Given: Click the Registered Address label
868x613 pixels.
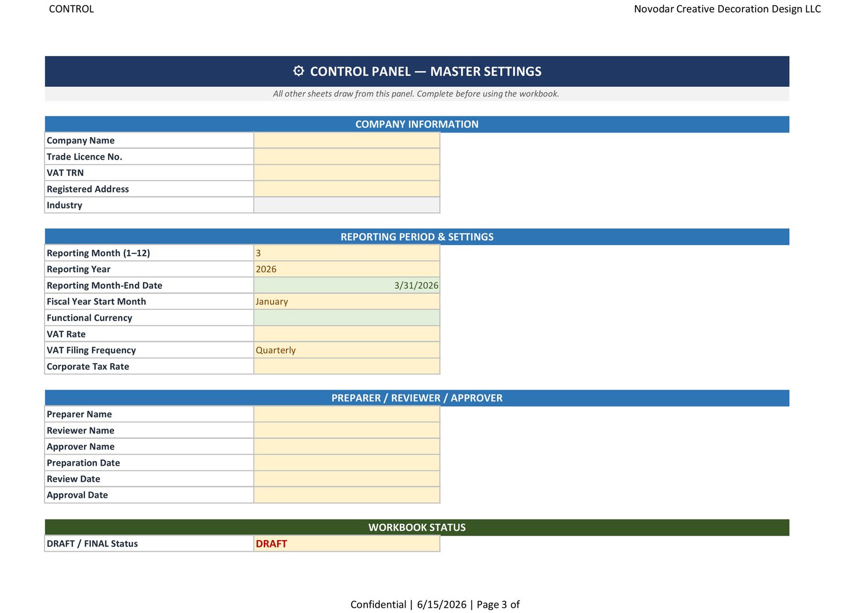Looking at the screenshot, I should click(x=88, y=189).
